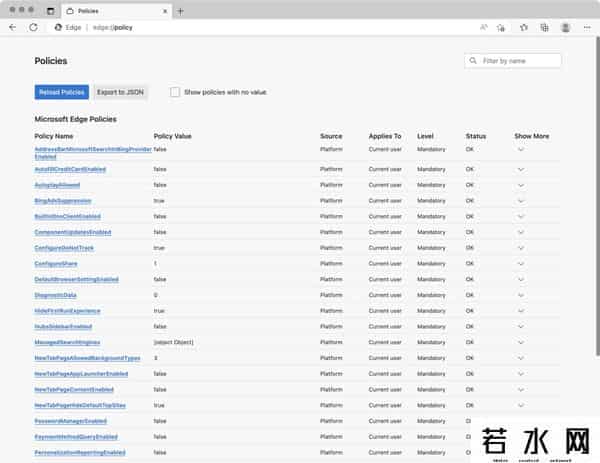Open the AutoplayAllowed policy link
600x463 pixels.
[x=57, y=185]
